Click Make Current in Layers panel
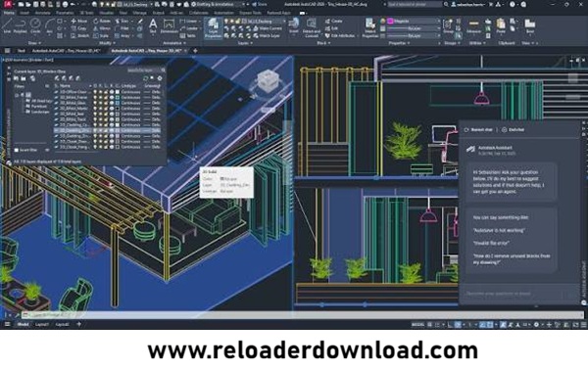This screenshot has width=588, height=369. click(x=267, y=28)
